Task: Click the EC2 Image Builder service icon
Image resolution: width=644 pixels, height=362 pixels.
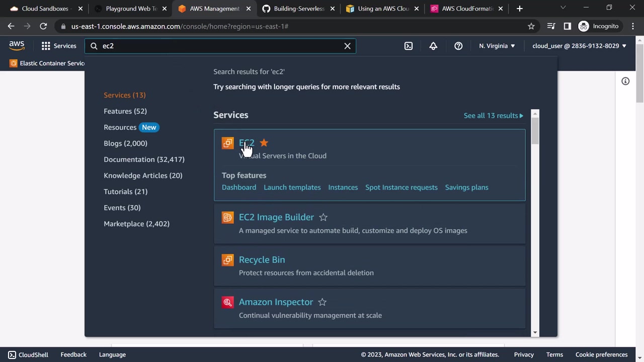Action: click(x=228, y=217)
